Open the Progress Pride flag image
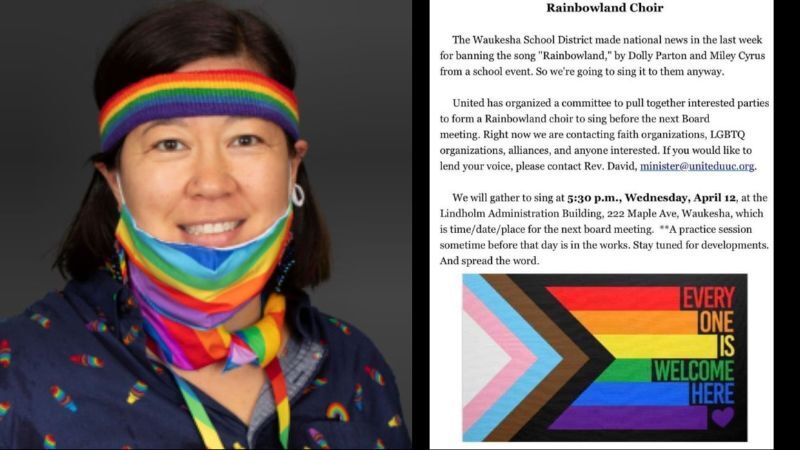 [605, 358]
